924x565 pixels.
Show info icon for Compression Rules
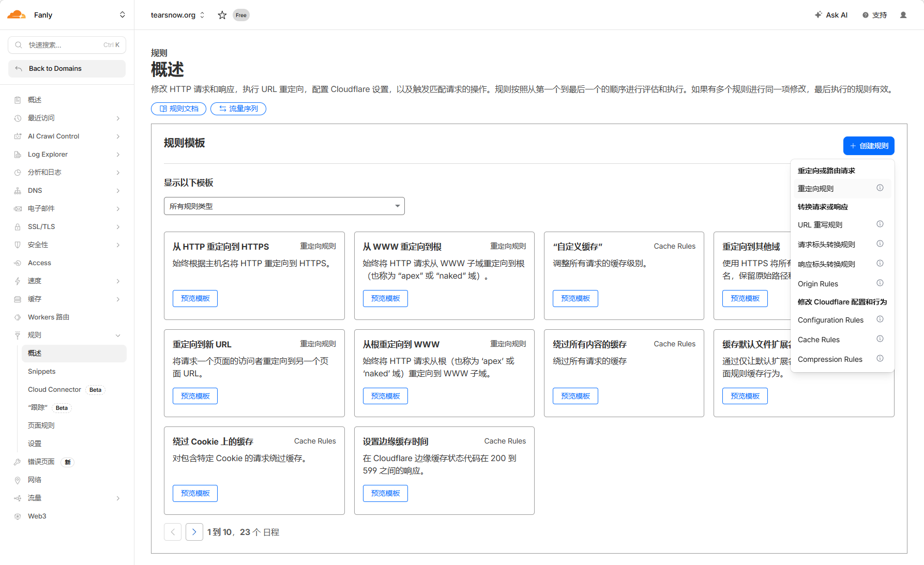(880, 359)
